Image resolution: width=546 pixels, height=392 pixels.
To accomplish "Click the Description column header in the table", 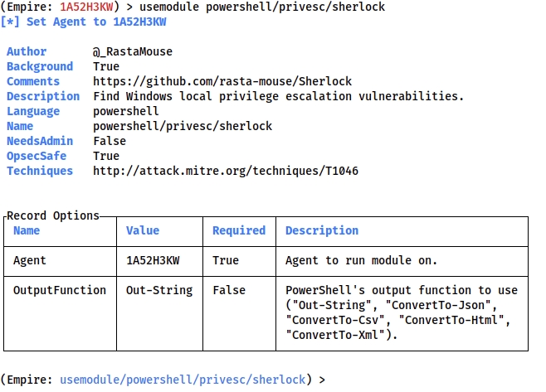I will tap(322, 230).
